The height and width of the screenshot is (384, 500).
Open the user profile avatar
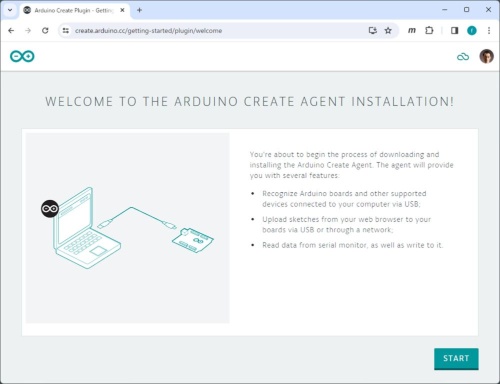point(486,56)
